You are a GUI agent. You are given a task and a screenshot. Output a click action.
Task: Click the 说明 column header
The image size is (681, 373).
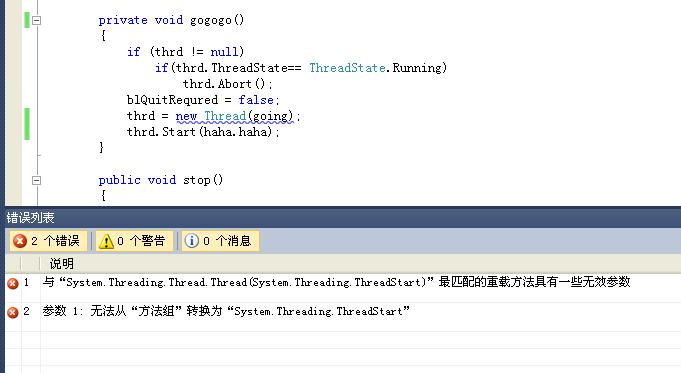pos(61,264)
